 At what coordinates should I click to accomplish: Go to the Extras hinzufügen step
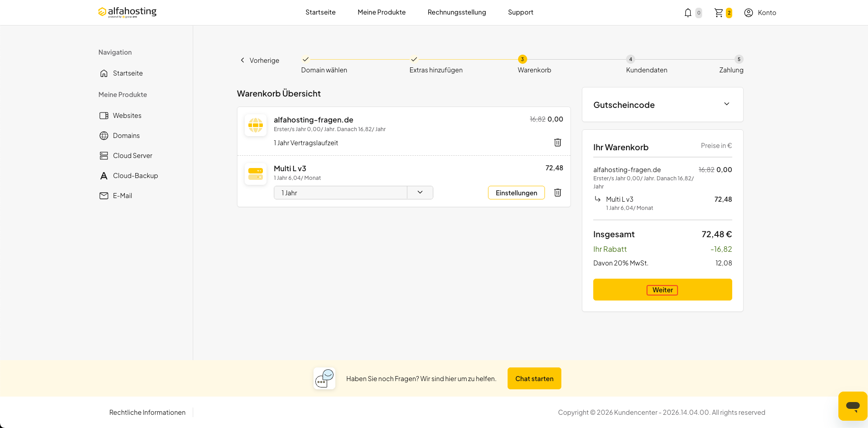436,70
